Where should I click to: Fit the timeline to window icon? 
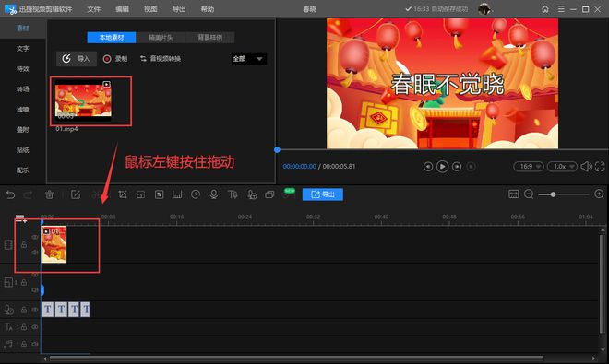coord(513,194)
